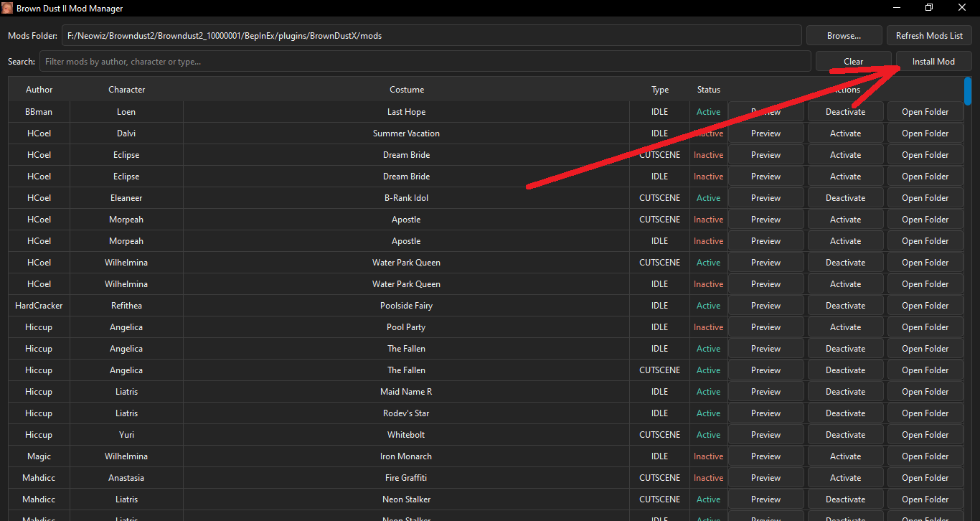
Task: Open folder for Morpeah's Apostle CUTSCENE mod
Action: 925,219
